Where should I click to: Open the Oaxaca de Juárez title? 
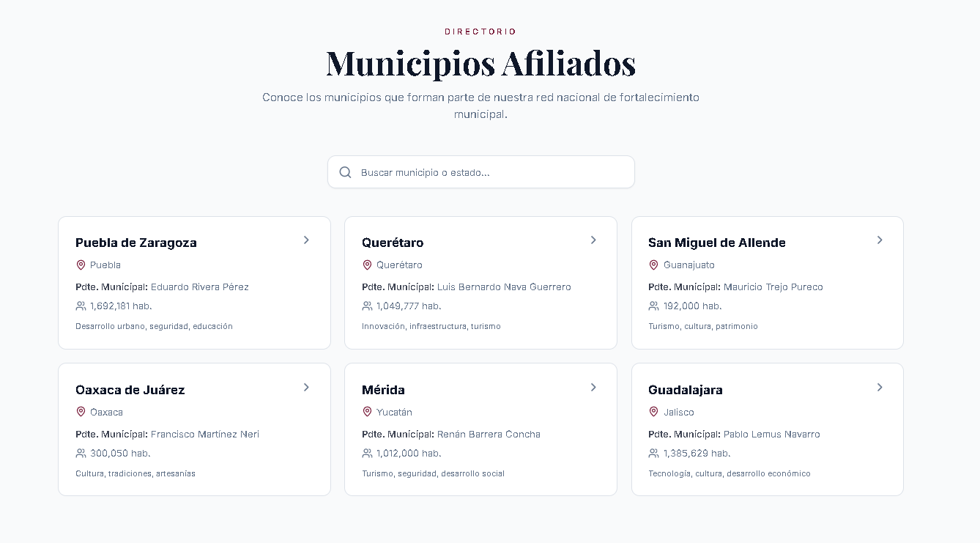(x=130, y=390)
